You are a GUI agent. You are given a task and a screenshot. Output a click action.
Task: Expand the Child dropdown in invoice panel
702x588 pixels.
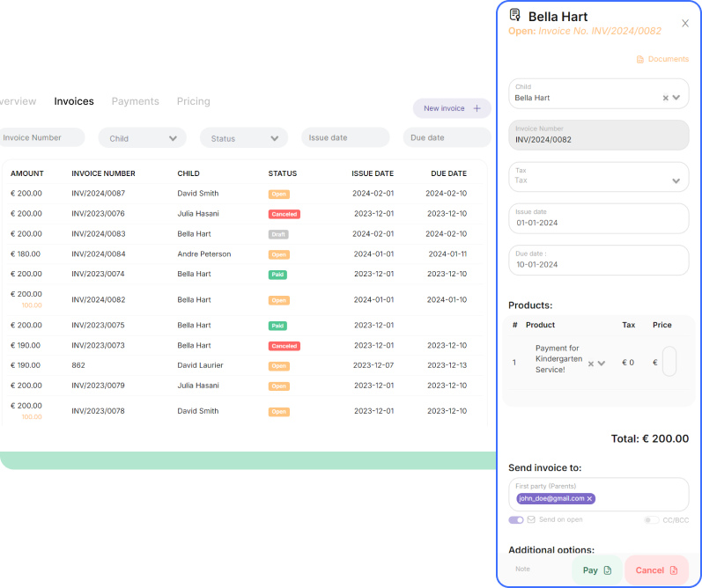676,98
